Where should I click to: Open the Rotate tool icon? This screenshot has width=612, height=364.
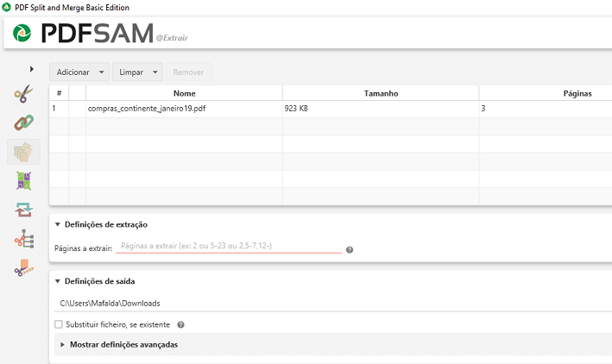(23, 210)
